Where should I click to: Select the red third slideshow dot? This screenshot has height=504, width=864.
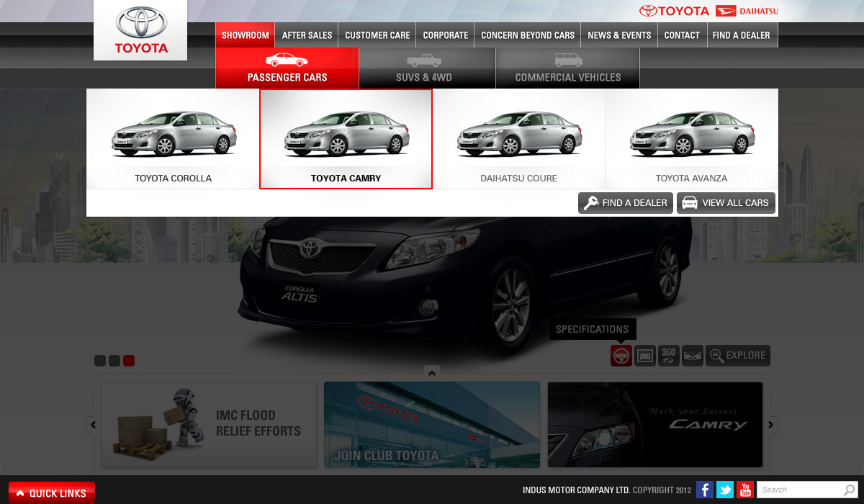pos(129,361)
